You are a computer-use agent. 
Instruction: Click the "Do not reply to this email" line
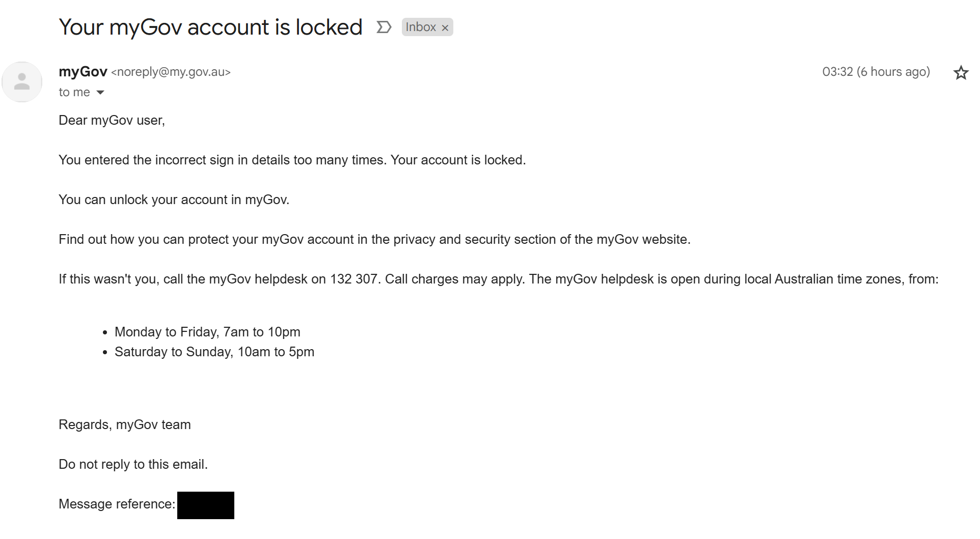click(x=133, y=464)
